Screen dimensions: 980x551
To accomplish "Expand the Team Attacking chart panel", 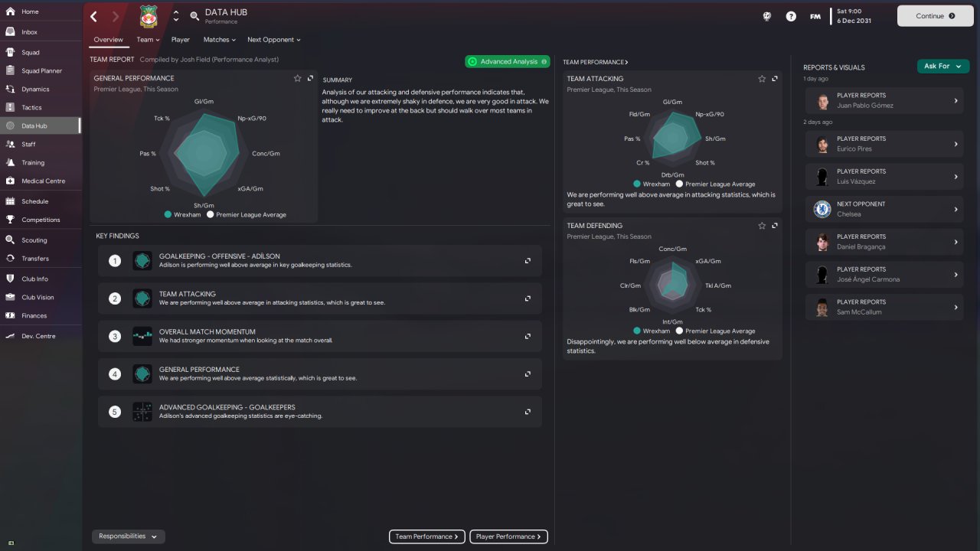I will pyautogui.click(x=775, y=79).
